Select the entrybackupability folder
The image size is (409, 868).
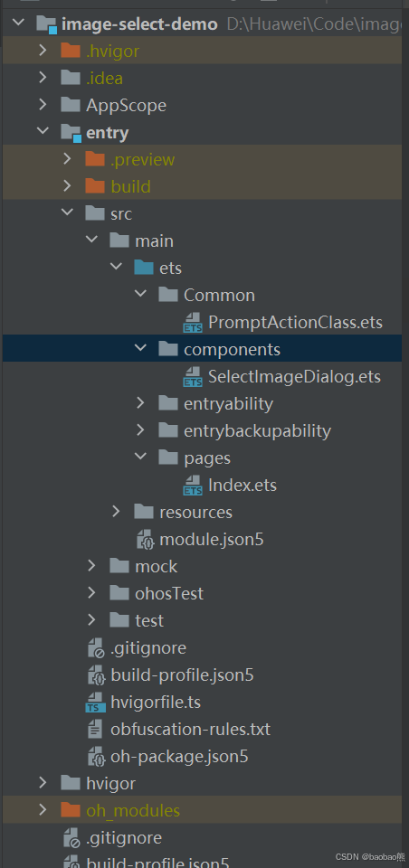point(257,430)
